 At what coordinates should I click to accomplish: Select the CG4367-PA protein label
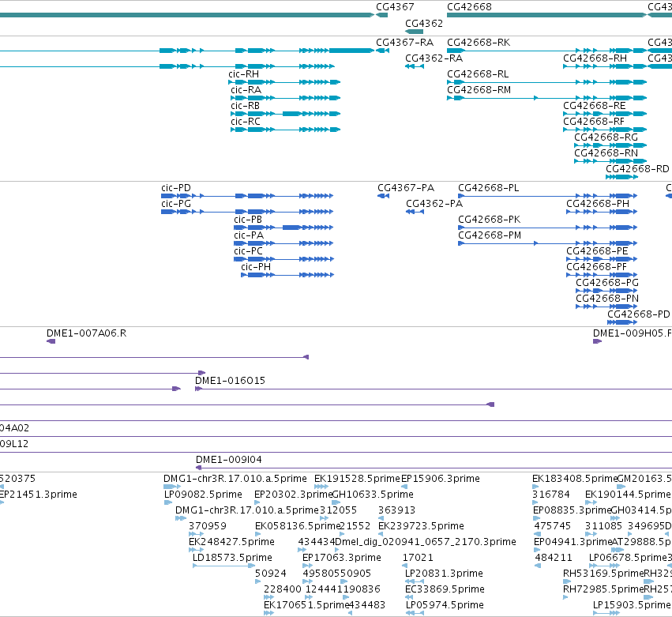(406, 188)
